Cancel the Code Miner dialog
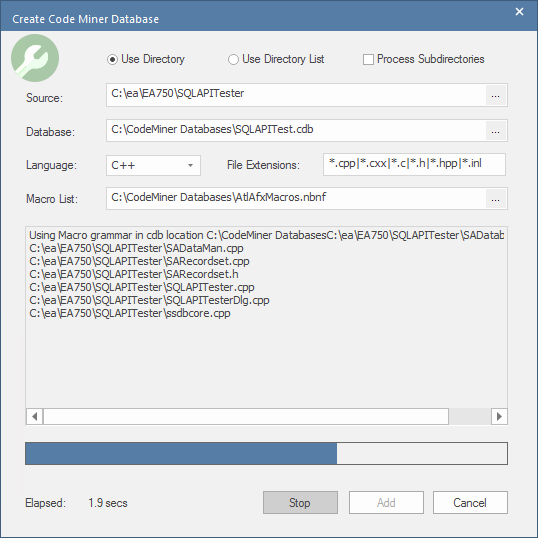The image size is (538, 538). (x=470, y=503)
